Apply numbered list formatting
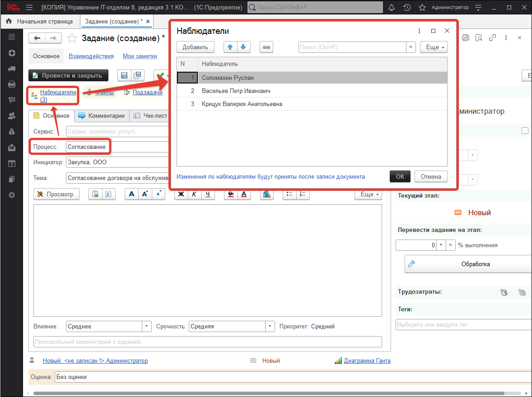532x397 pixels. pyautogui.click(x=302, y=194)
